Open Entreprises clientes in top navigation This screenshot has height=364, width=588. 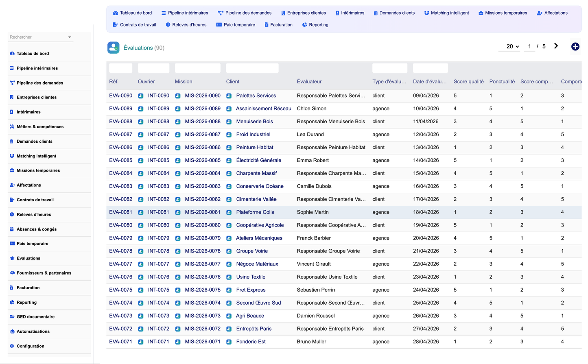click(303, 13)
